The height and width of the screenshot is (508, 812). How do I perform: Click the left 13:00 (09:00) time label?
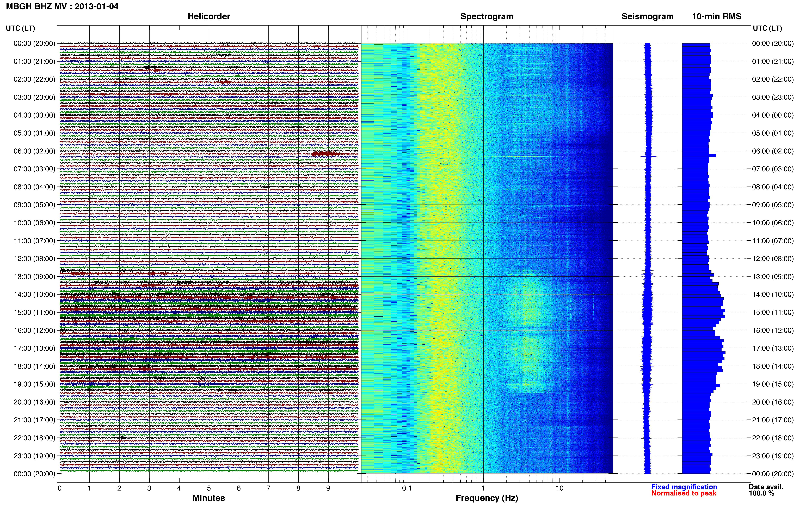click(34, 277)
